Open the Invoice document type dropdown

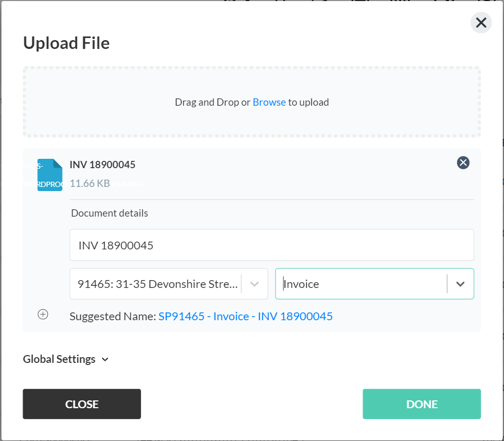click(374, 284)
